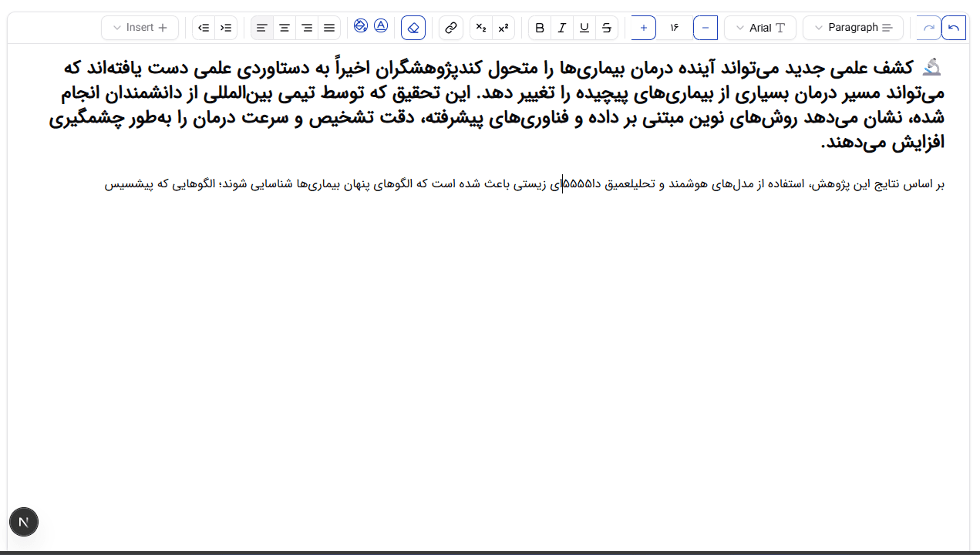980x555 pixels.
Task: Open the Arial font dropdown
Action: click(x=759, y=28)
